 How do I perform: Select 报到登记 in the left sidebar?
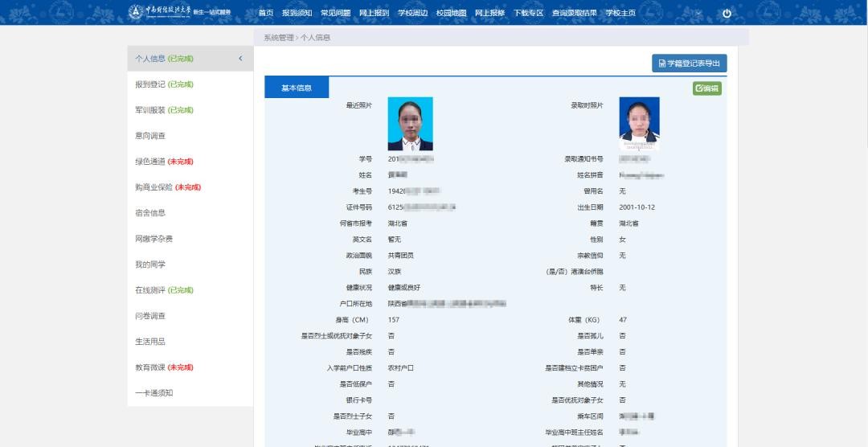click(164, 84)
